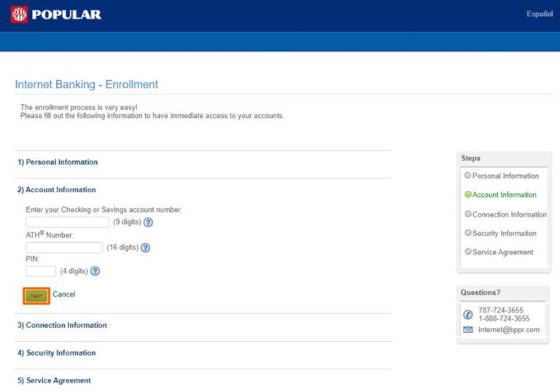Click the Popular bank logo
This screenshot has height=392, width=560.
[x=56, y=15]
